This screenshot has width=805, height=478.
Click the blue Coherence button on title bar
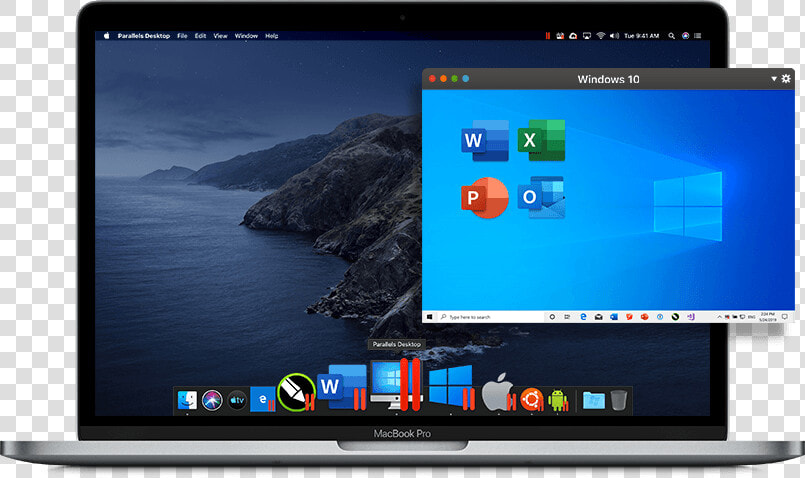coord(466,79)
